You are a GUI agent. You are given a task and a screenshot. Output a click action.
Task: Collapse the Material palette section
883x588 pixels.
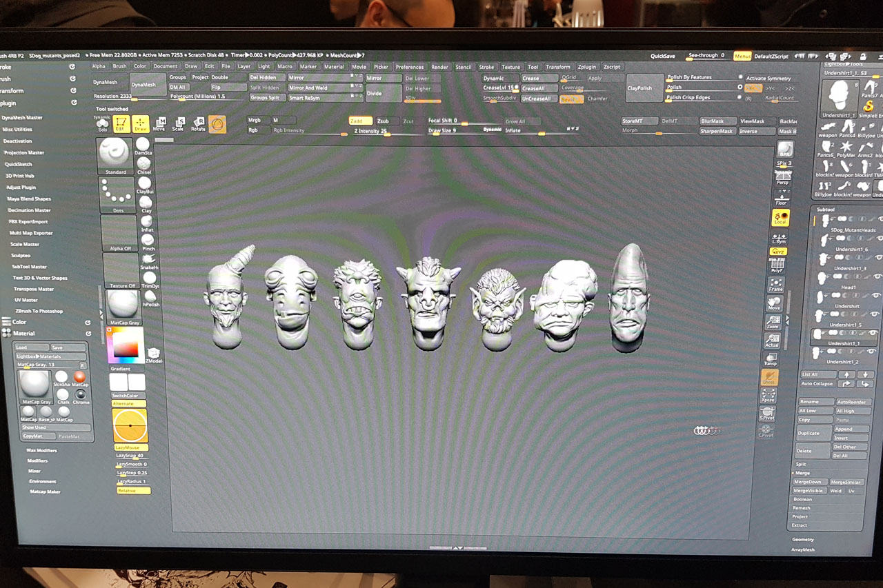[x=23, y=333]
